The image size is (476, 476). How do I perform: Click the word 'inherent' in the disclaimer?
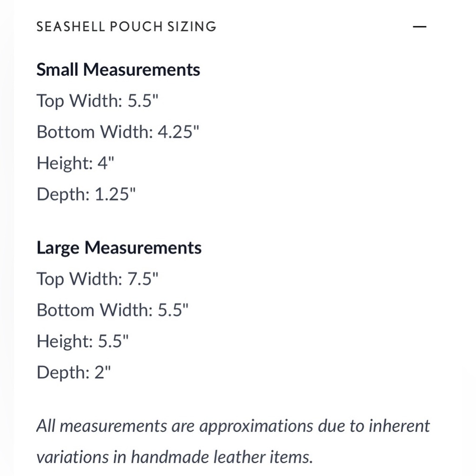399,426
